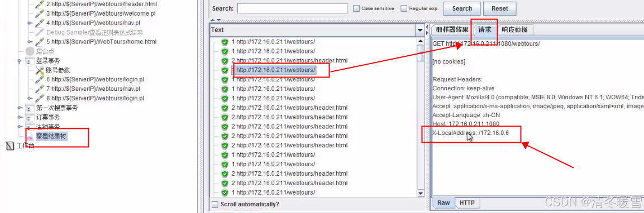Image resolution: width=644 pixels, height=213 pixels.
Task: Select the Raw tab
Action: point(443,203)
